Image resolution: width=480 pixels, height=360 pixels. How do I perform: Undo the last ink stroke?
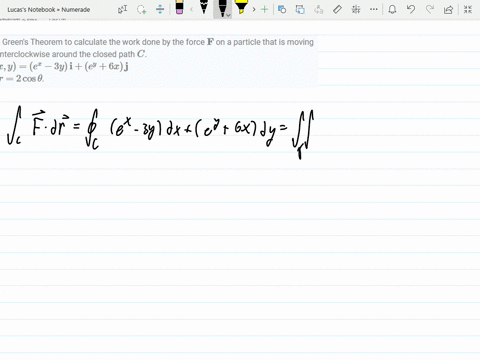(411, 9)
